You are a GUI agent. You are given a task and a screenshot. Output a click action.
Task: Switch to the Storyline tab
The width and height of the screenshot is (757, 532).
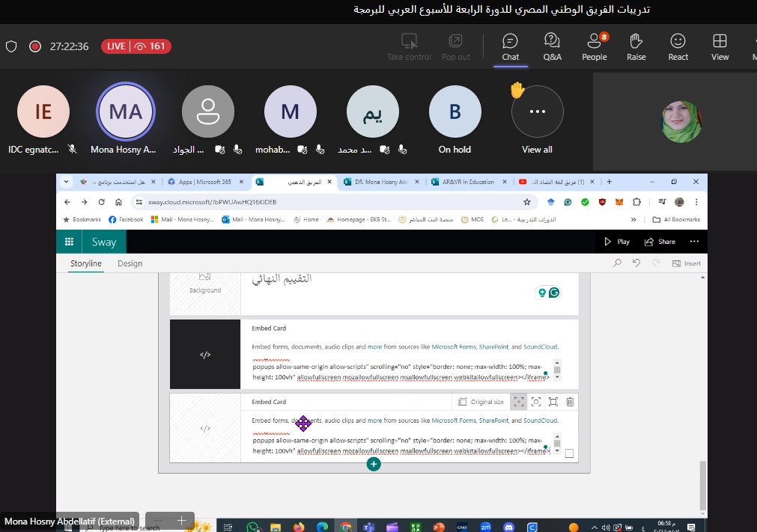(x=86, y=263)
